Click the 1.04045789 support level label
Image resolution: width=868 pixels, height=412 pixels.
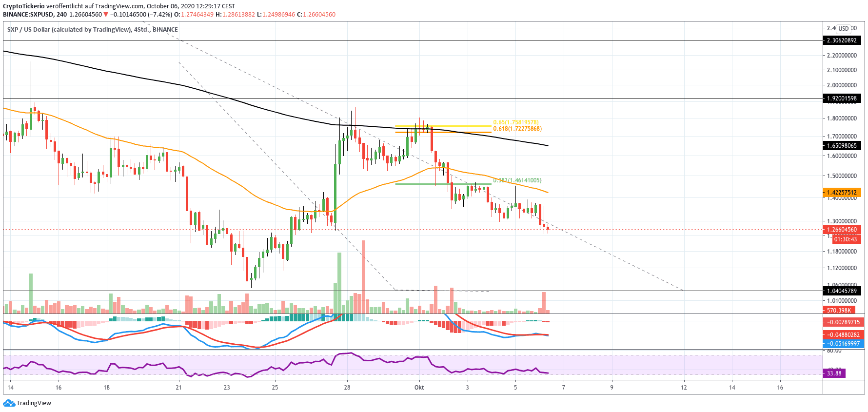pyautogui.click(x=842, y=291)
